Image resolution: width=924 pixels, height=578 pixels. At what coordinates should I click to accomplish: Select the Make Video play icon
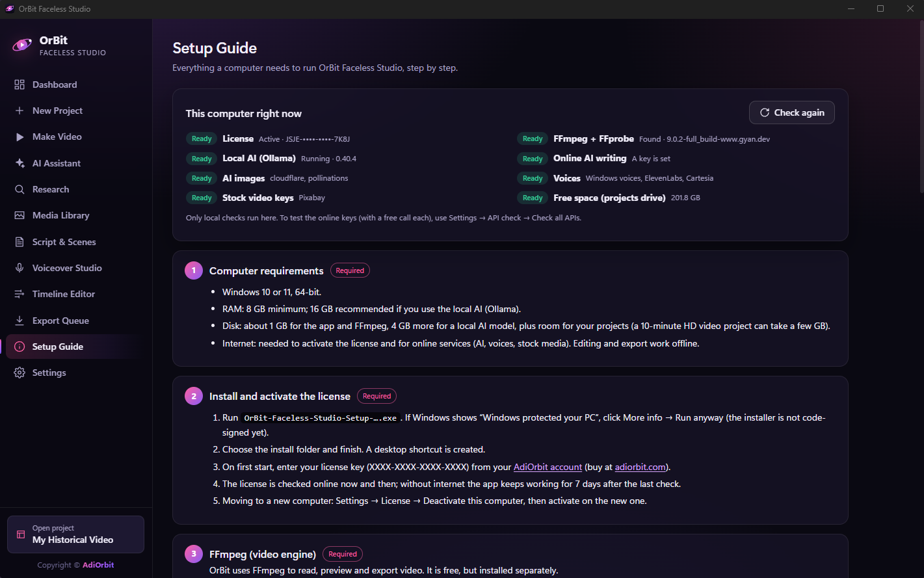tap(20, 137)
